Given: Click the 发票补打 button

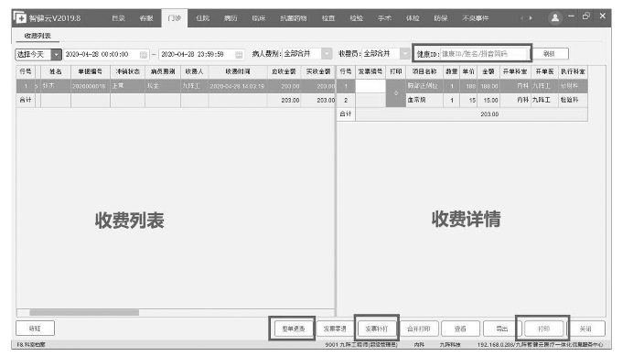Looking at the screenshot, I should pyautogui.click(x=376, y=329).
